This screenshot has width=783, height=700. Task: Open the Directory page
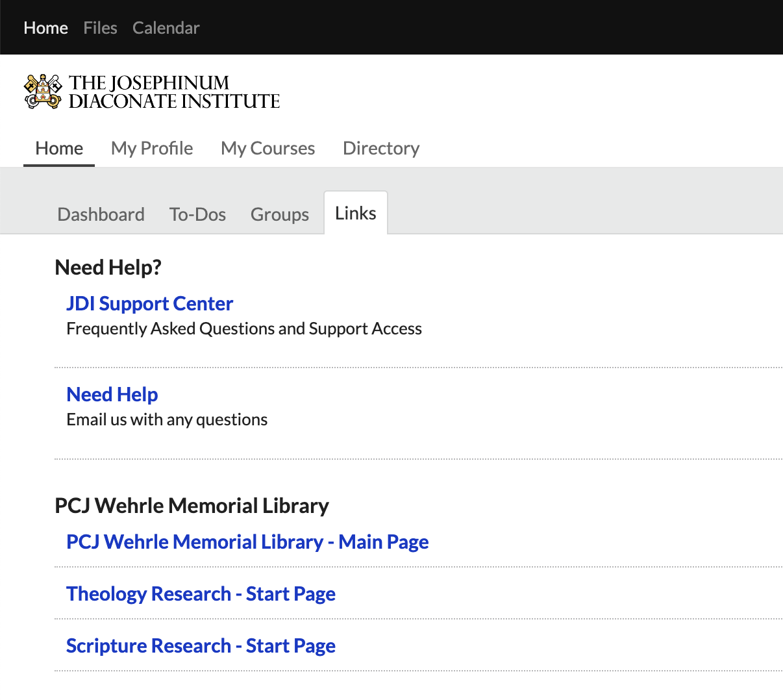(381, 148)
